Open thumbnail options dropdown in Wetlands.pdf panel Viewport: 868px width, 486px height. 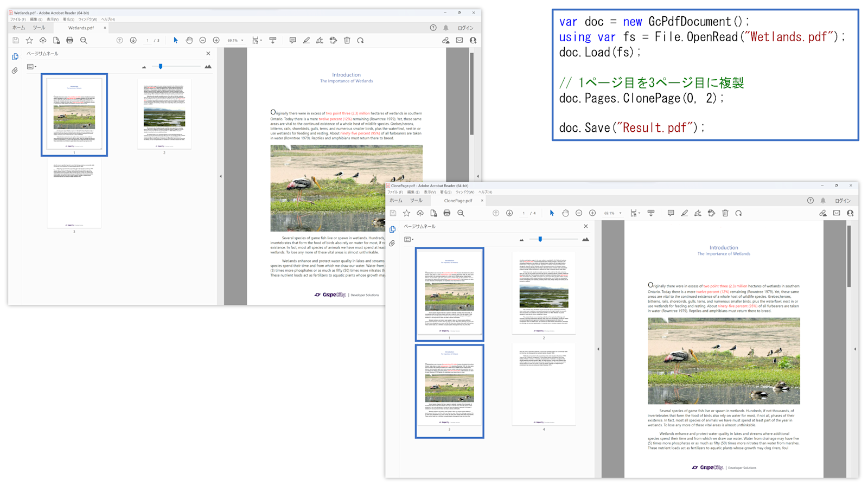tap(31, 67)
